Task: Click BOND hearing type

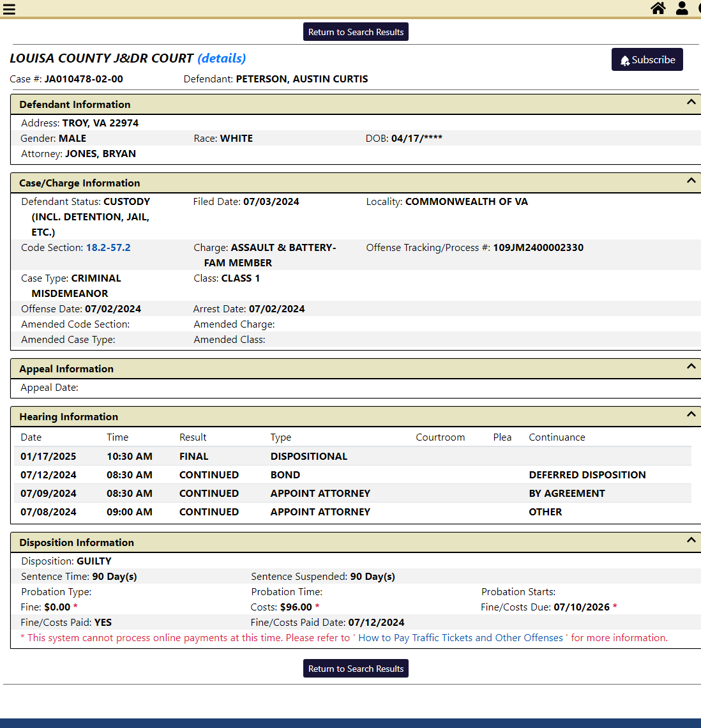Action: (x=285, y=475)
